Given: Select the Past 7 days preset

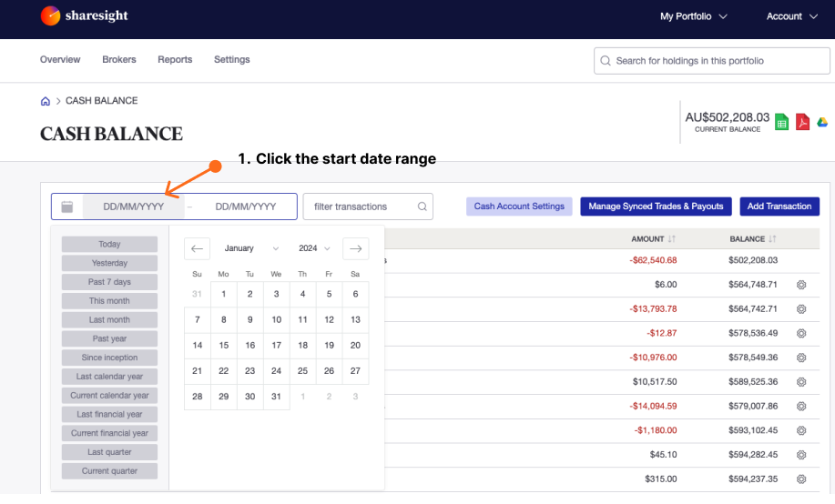Looking at the screenshot, I should click(x=109, y=282).
